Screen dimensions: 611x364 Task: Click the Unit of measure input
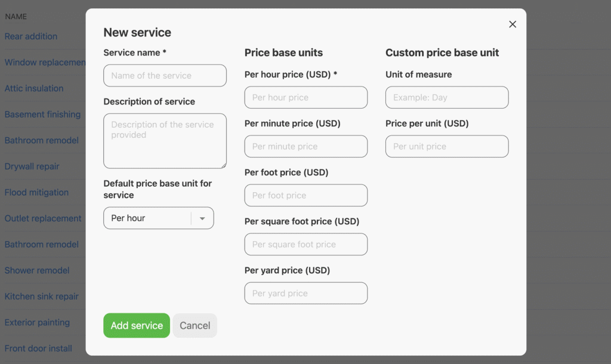446,97
